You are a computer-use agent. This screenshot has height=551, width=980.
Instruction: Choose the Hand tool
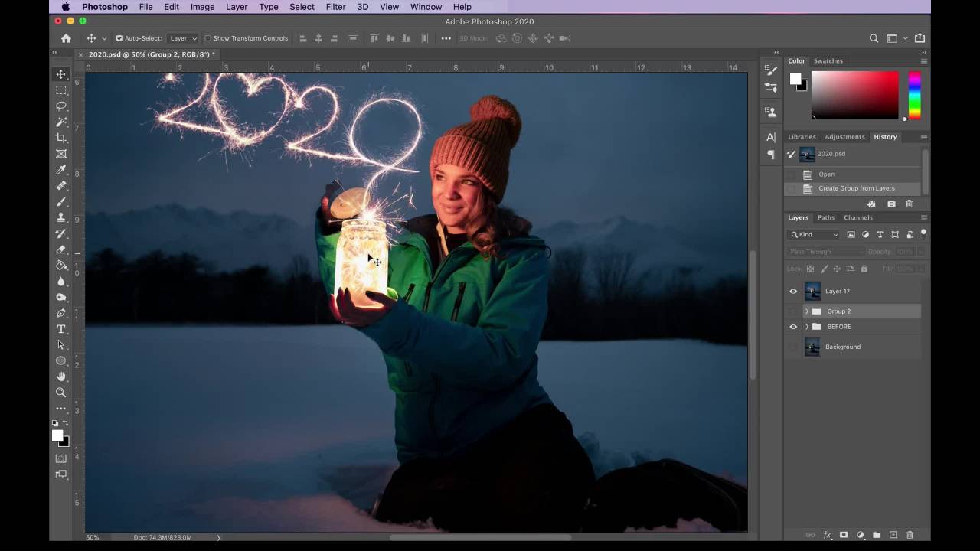tap(61, 377)
